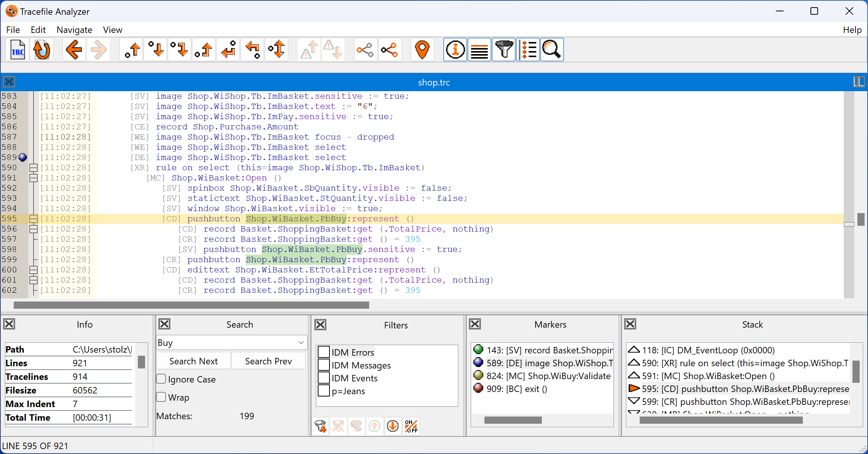Toggle the Info panel icon in toolbar

[455, 50]
